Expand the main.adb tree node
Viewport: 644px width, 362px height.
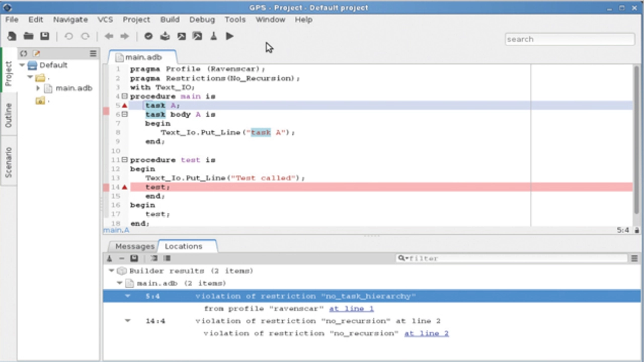click(x=38, y=88)
